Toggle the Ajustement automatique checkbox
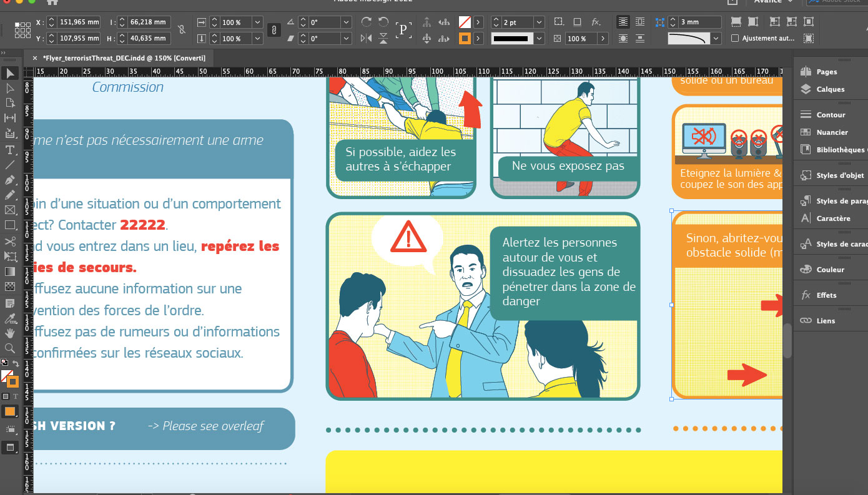Viewport: 868px width, 495px height. 735,38
